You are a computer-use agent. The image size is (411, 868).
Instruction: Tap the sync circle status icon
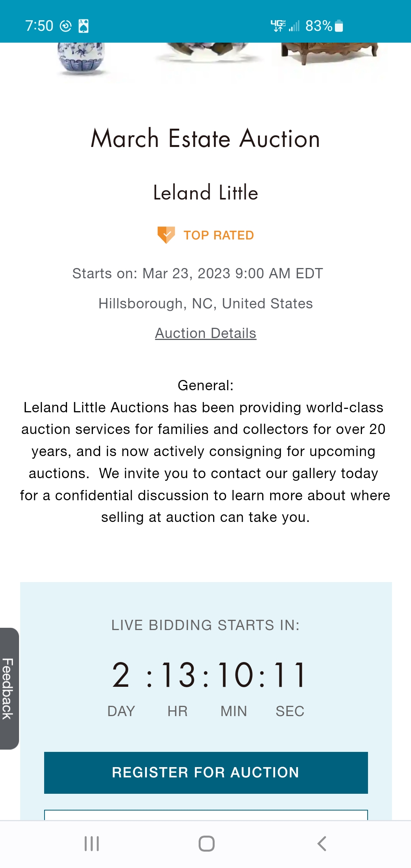click(x=66, y=26)
